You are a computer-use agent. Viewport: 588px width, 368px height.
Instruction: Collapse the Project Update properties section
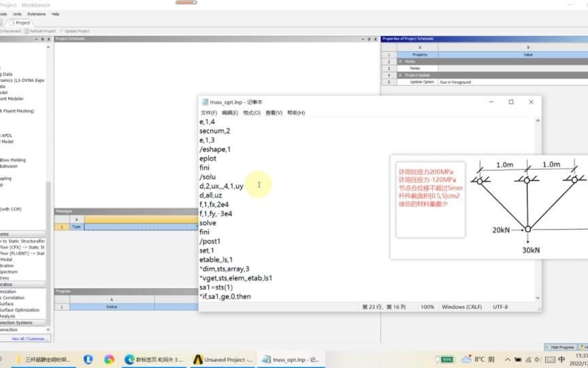pos(400,75)
